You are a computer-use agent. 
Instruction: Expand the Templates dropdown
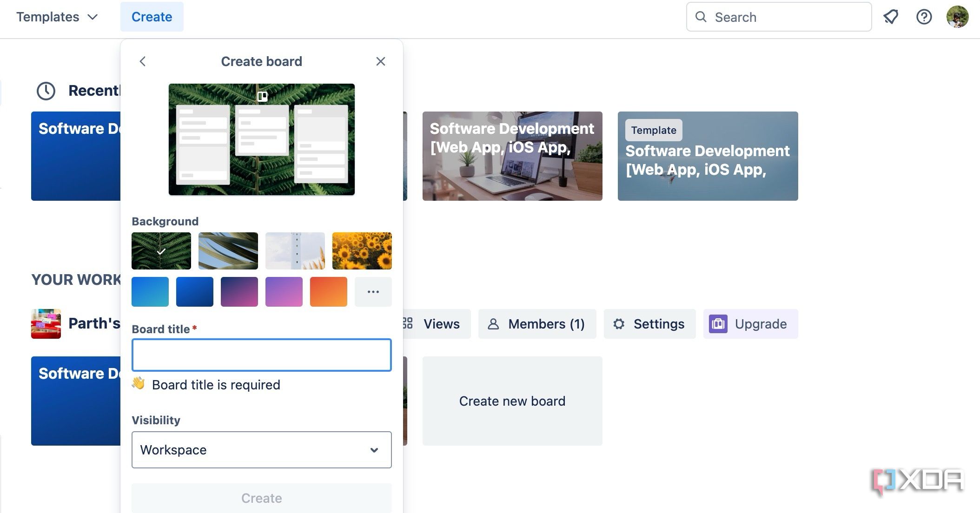tap(58, 17)
